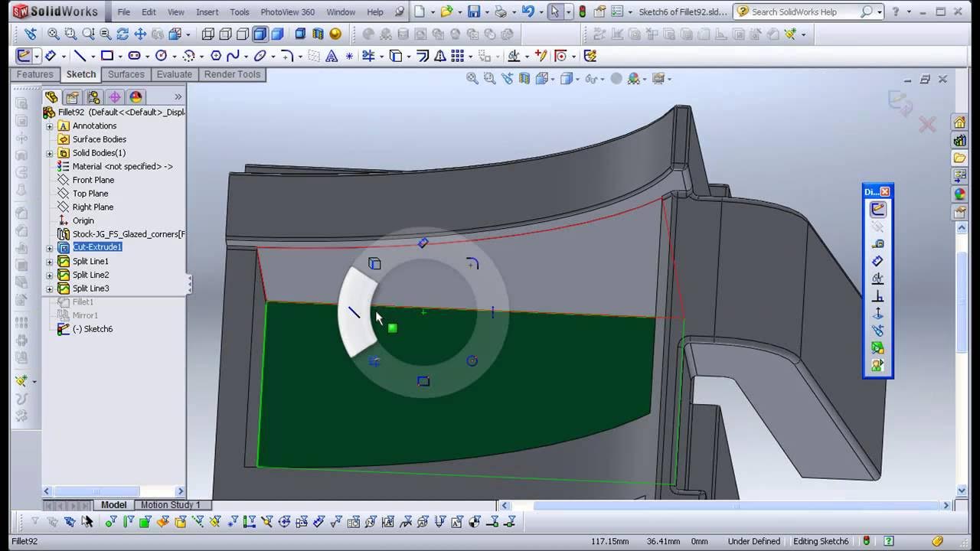Click the Rotate View icon
The height and width of the screenshot is (551, 980).
[x=122, y=34]
